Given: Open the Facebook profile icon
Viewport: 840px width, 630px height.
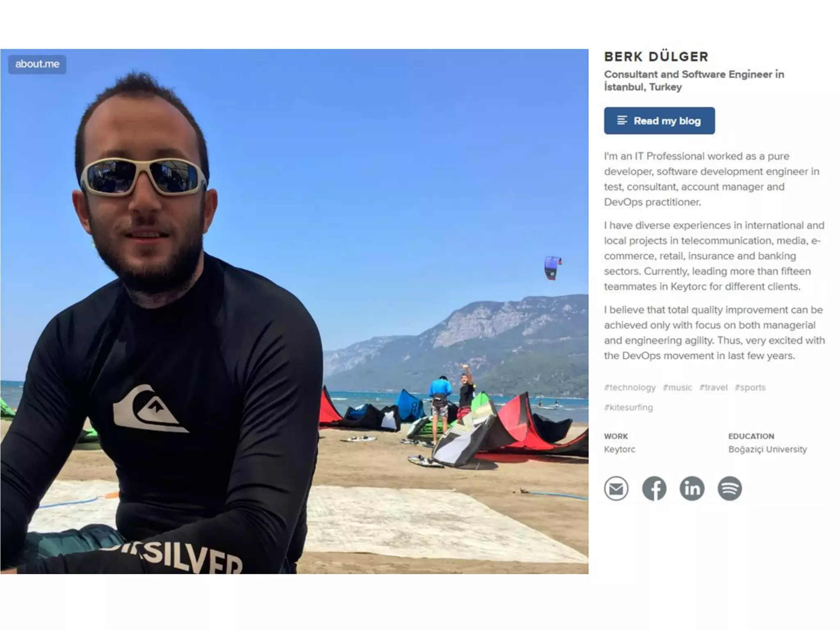Looking at the screenshot, I should pyautogui.click(x=654, y=488).
